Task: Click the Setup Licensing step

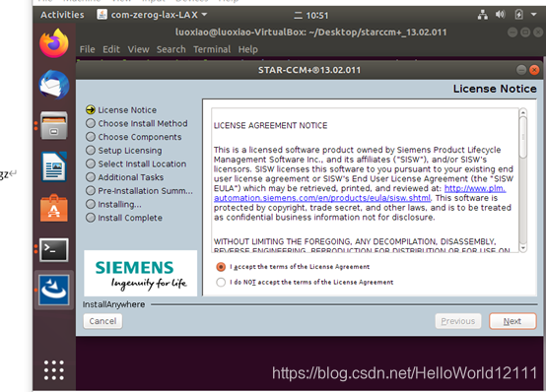Action: pyautogui.click(x=124, y=151)
